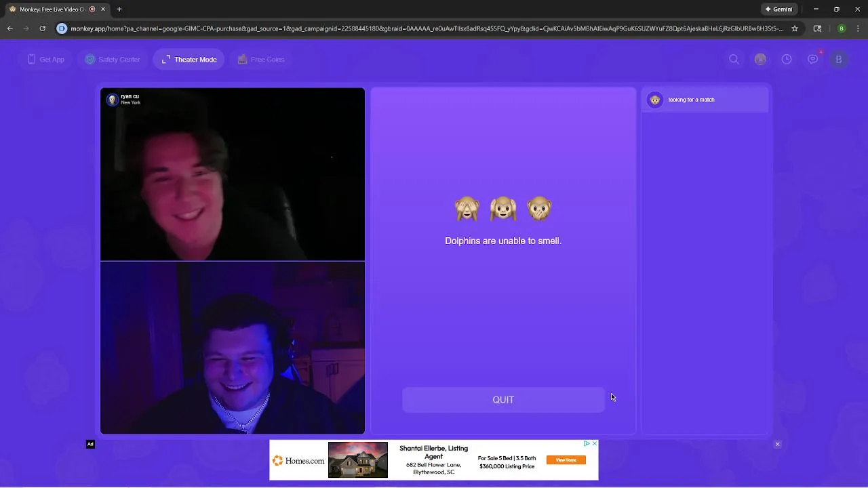This screenshot has height=488, width=868.
Task: Open the Chrome profile B icon
Action: tap(842, 28)
